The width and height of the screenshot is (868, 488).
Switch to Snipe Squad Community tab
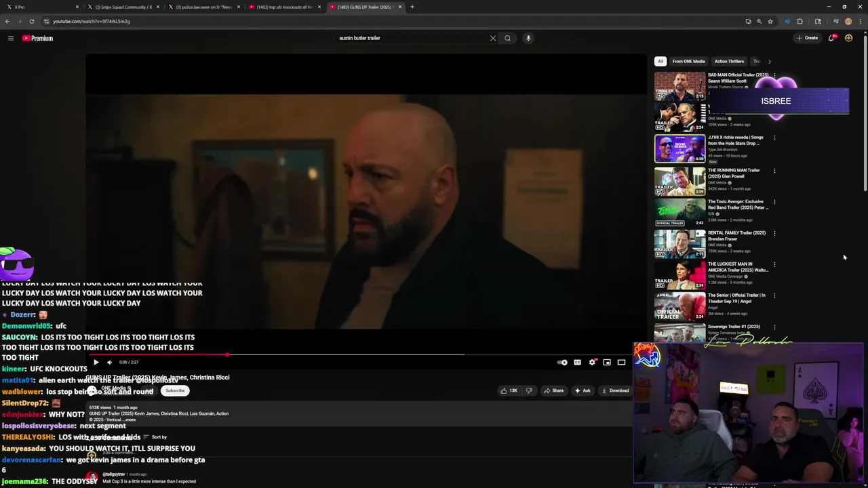point(123,7)
